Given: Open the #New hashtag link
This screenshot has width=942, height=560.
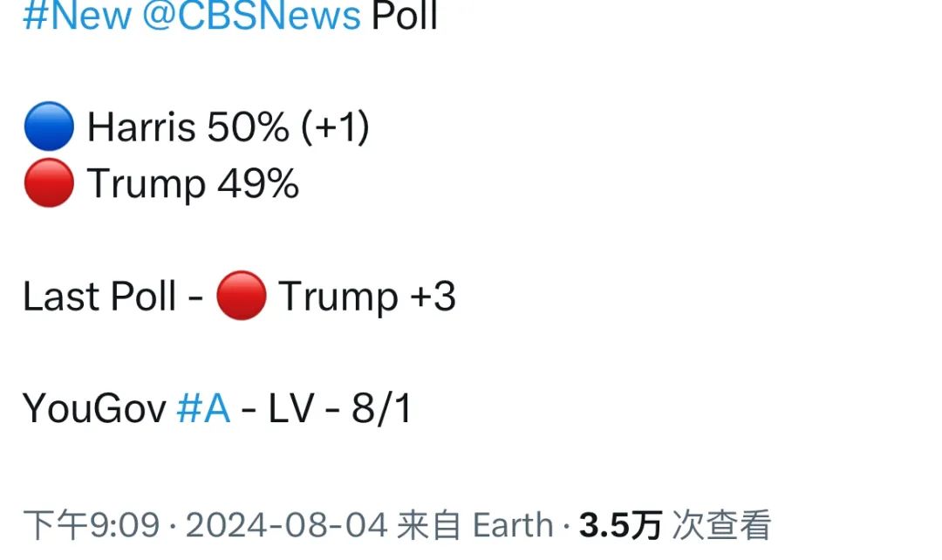Looking at the screenshot, I should (x=77, y=15).
